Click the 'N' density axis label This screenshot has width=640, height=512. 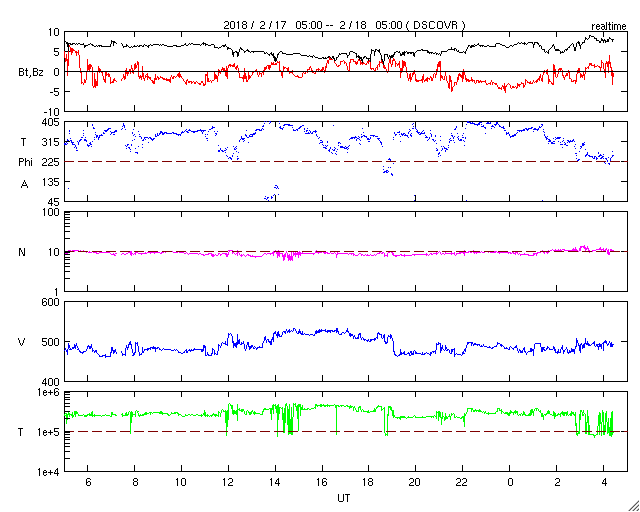pyautogui.click(x=22, y=252)
